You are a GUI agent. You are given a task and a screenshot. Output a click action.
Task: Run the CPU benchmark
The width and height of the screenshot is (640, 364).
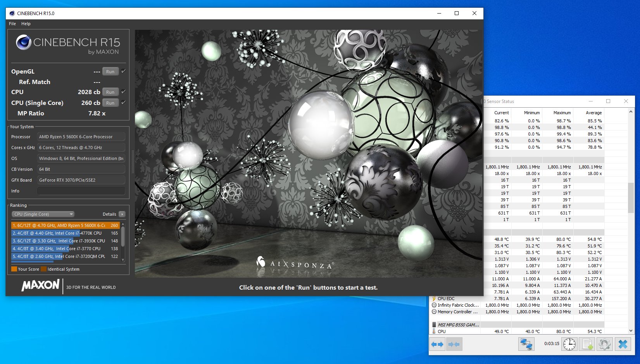pyautogui.click(x=110, y=92)
